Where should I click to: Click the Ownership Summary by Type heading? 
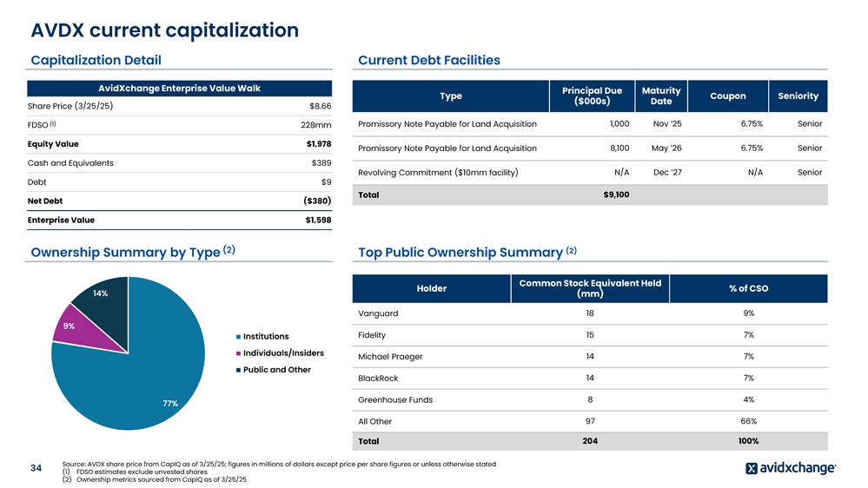click(133, 253)
